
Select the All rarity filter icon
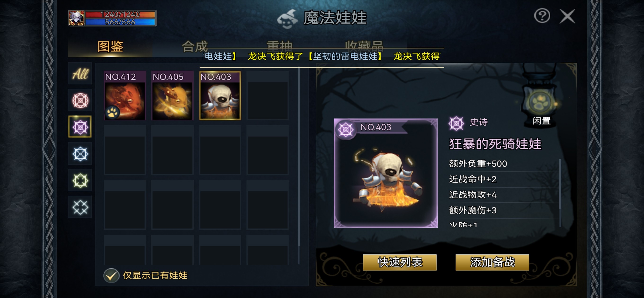(80, 74)
